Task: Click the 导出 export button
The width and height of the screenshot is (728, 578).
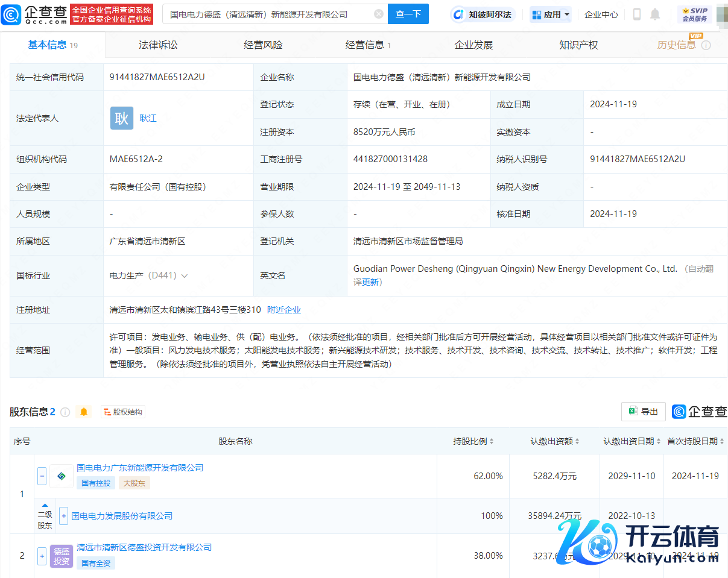Action: click(x=644, y=412)
